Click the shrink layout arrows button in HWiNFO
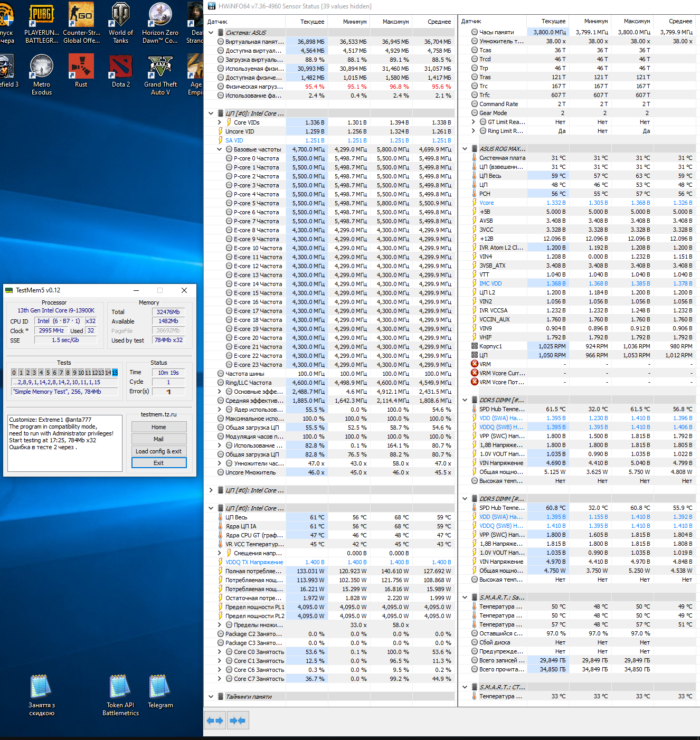The width and height of the screenshot is (700, 740). pyautogui.click(x=238, y=720)
